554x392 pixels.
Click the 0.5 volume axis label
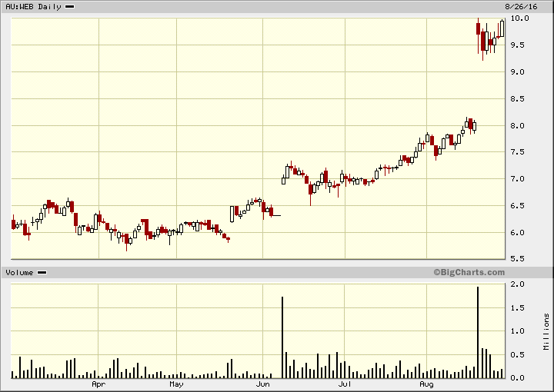(x=517, y=355)
